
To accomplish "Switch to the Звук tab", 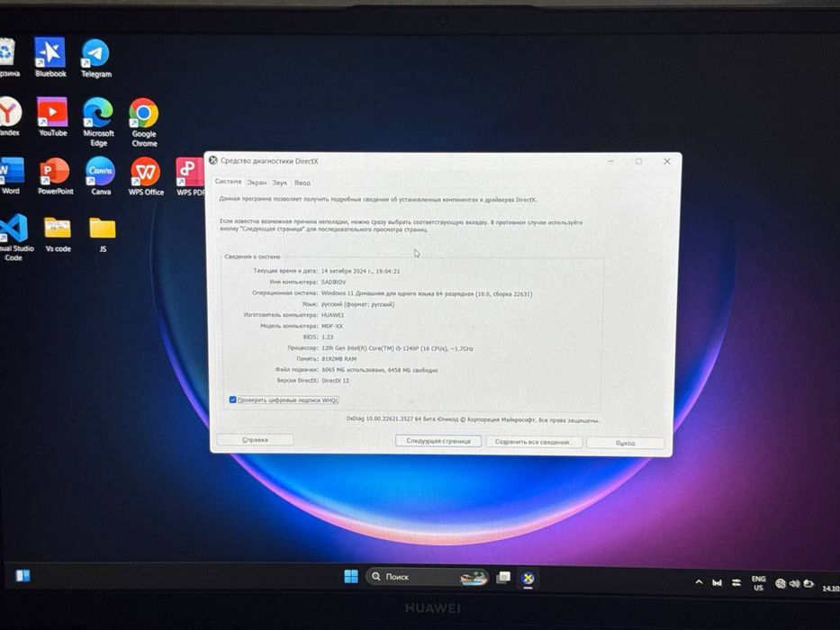I will click(280, 183).
